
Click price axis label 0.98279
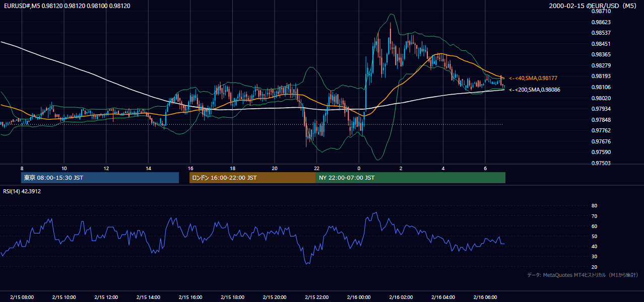601,65
